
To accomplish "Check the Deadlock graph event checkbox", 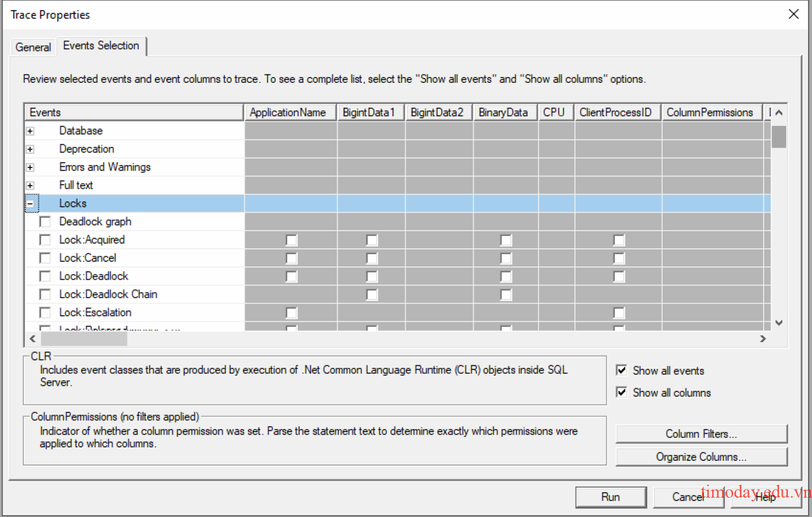I will (x=45, y=222).
